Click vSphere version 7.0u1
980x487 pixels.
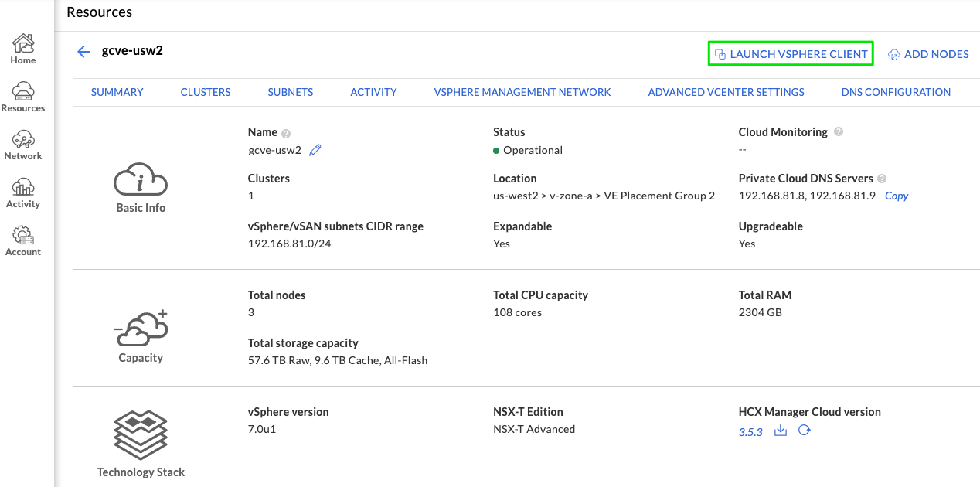pyautogui.click(x=262, y=429)
